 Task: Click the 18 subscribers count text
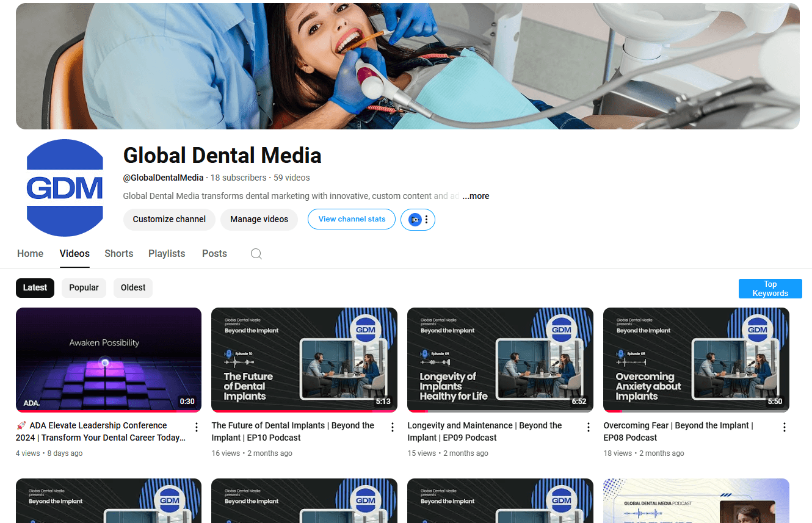pyautogui.click(x=239, y=178)
